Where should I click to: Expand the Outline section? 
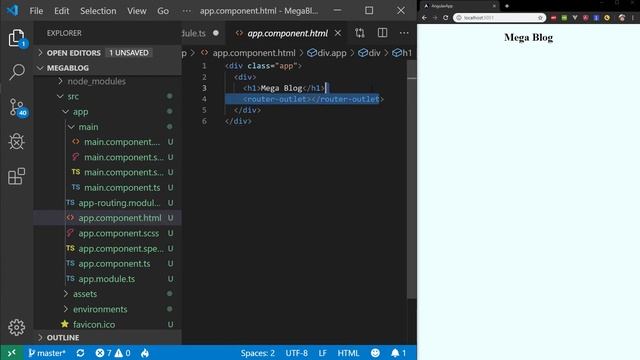[108, 338]
